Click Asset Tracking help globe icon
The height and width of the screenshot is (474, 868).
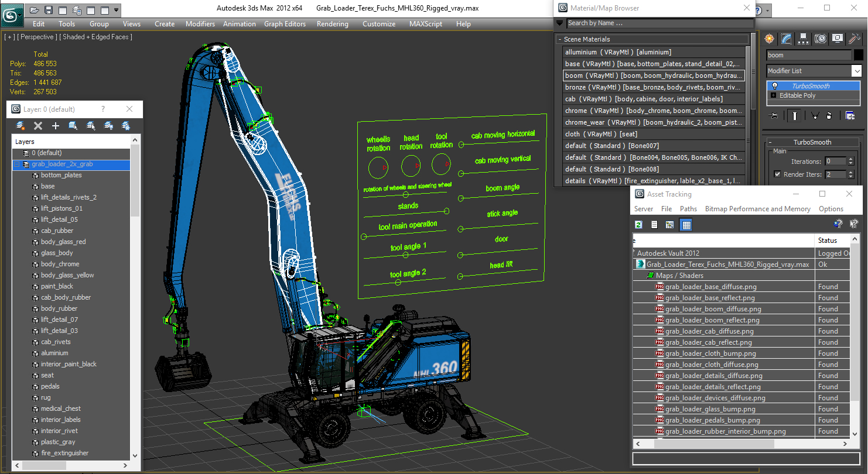[x=838, y=224]
